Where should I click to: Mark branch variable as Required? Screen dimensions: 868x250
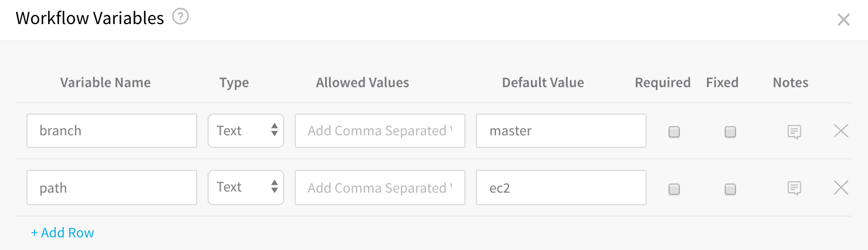(674, 132)
